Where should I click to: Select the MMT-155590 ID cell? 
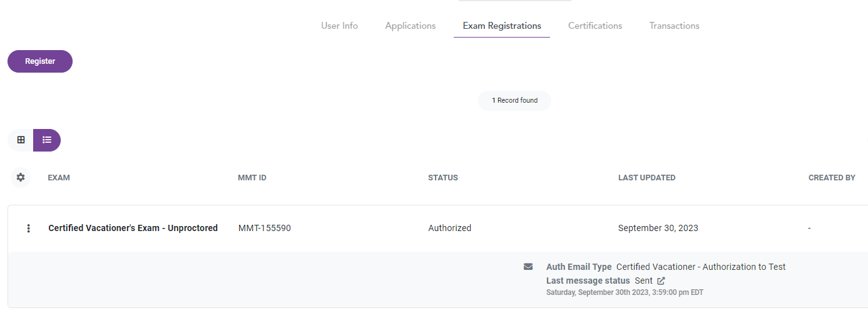click(x=265, y=229)
